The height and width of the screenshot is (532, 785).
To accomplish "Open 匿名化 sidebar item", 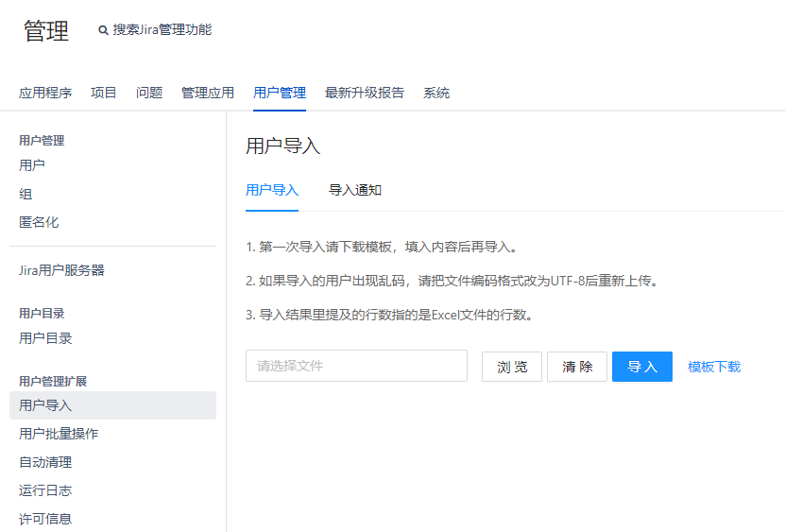I will (39, 222).
